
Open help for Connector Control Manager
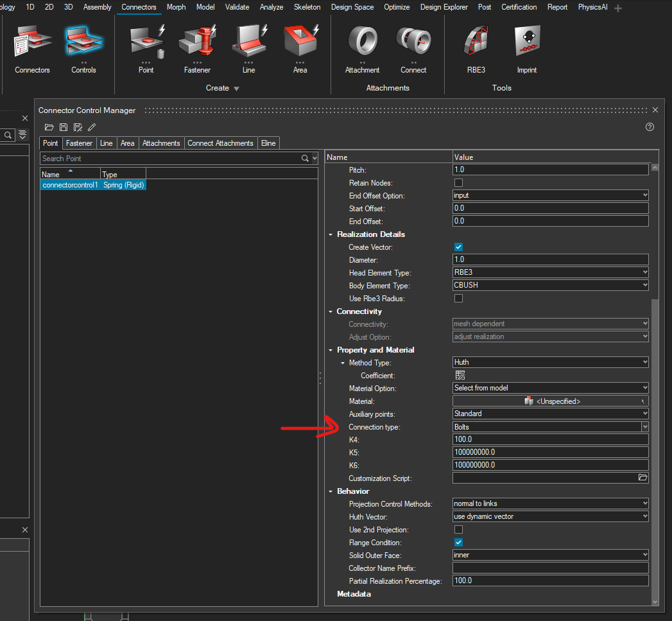pos(650,127)
